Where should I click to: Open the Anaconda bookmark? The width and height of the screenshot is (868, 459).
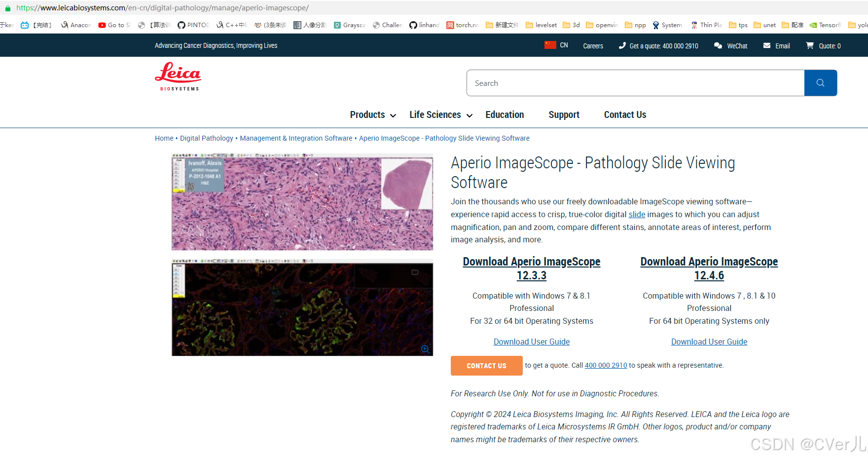[75, 25]
